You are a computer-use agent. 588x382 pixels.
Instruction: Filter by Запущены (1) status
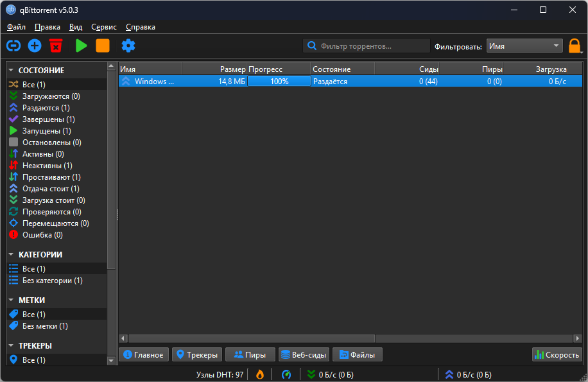56,131
